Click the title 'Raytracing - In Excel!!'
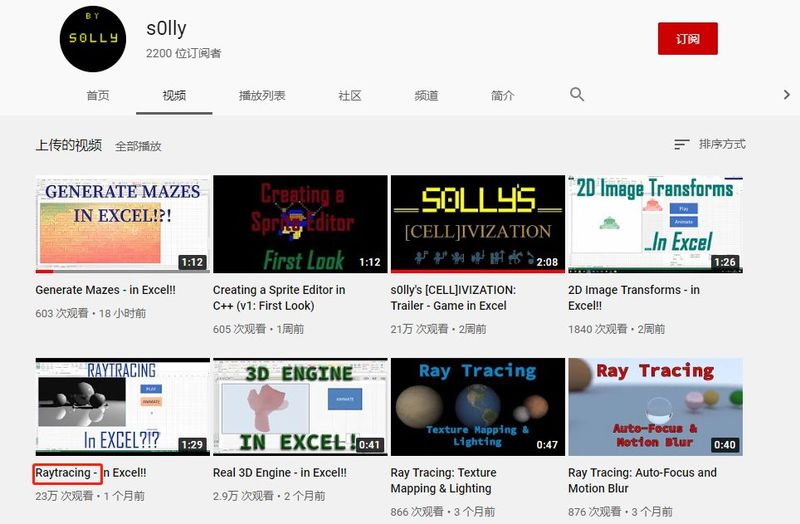This screenshot has height=524, width=800. pyautogui.click(x=91, y=472)
